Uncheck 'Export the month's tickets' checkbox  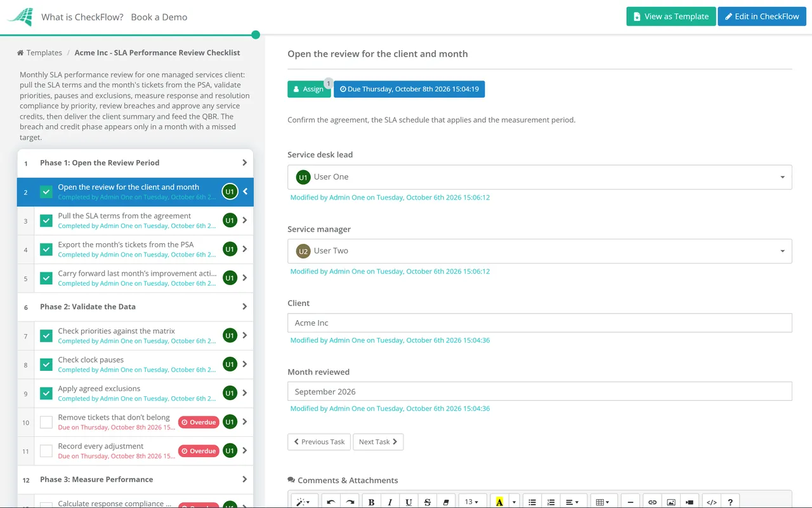pos(46,250)
